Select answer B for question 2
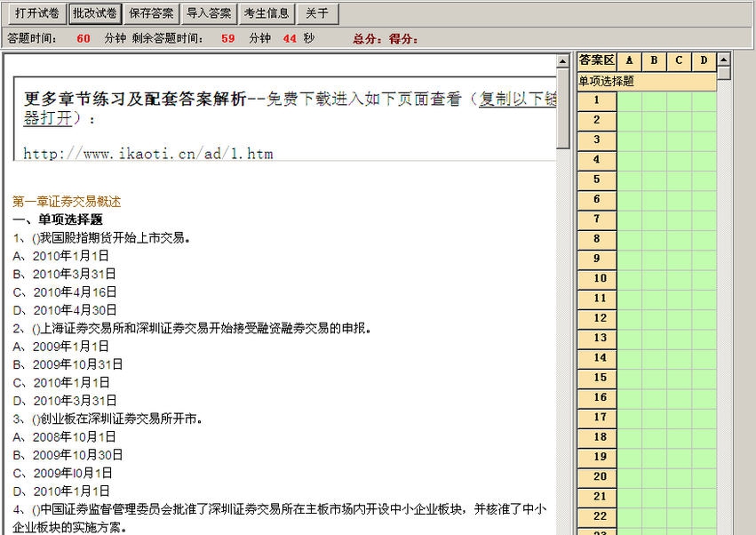Image resolution: width=756 pixels, height=535 pixels. pyautogui.click(x=654, y=120)
